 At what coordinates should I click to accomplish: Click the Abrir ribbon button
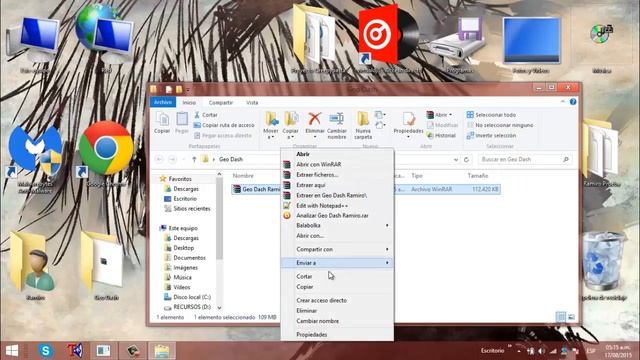pyautogui.click(x=439, y=115)
